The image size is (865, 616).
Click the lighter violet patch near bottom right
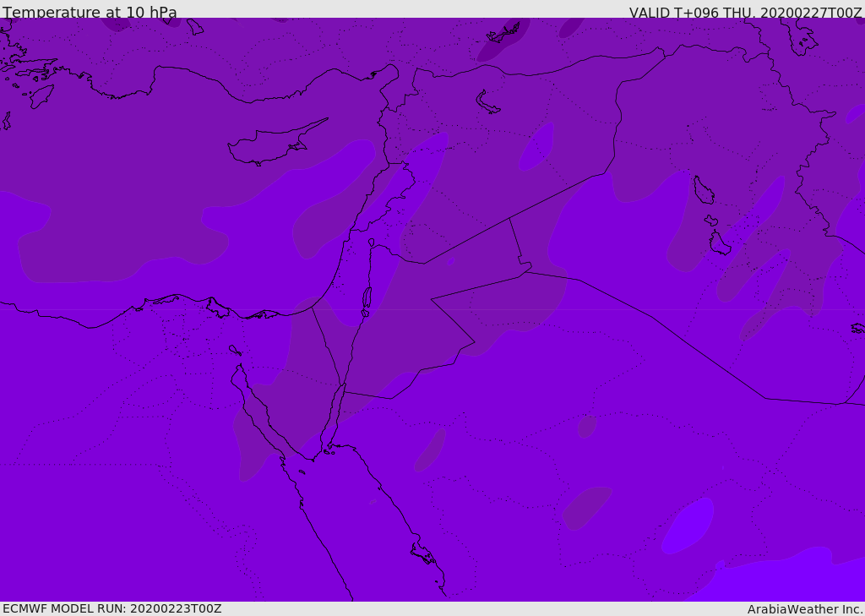pos(688,525)
